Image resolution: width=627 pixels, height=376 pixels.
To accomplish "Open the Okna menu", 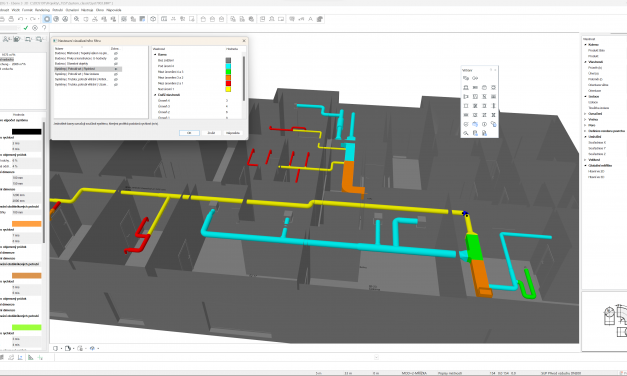I will tap(100, 10).
